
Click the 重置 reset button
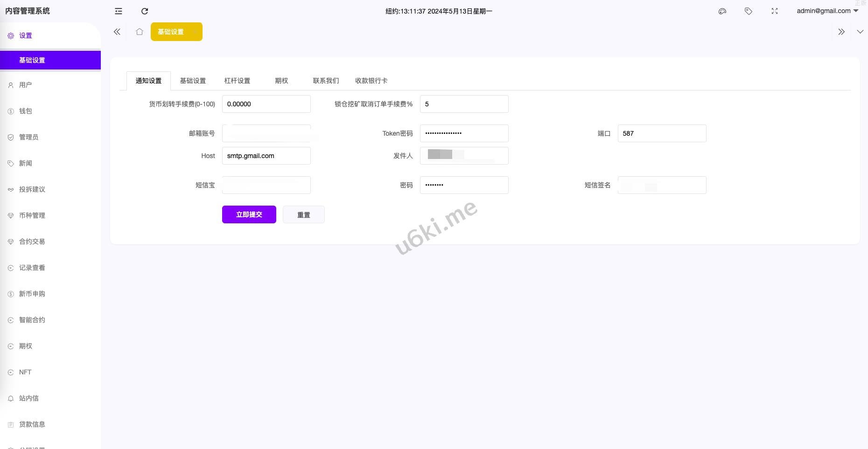(x=303, y=214)
